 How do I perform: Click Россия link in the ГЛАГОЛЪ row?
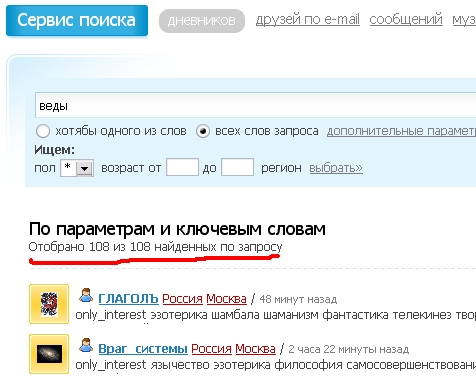[182, 299]
